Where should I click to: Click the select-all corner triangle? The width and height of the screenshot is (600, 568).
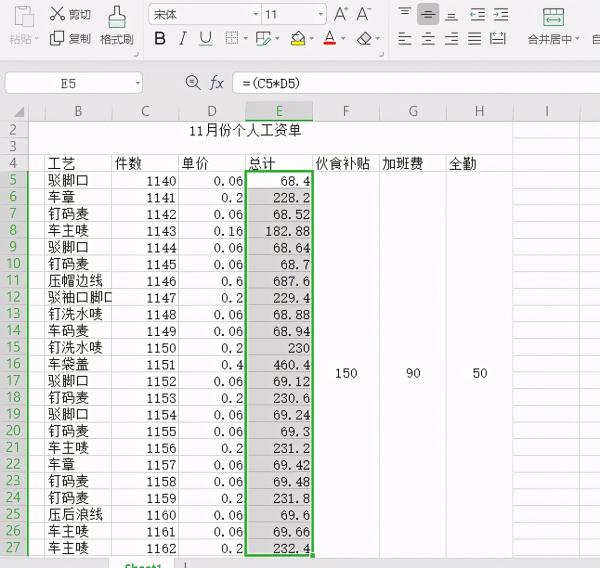coord(19,112)
